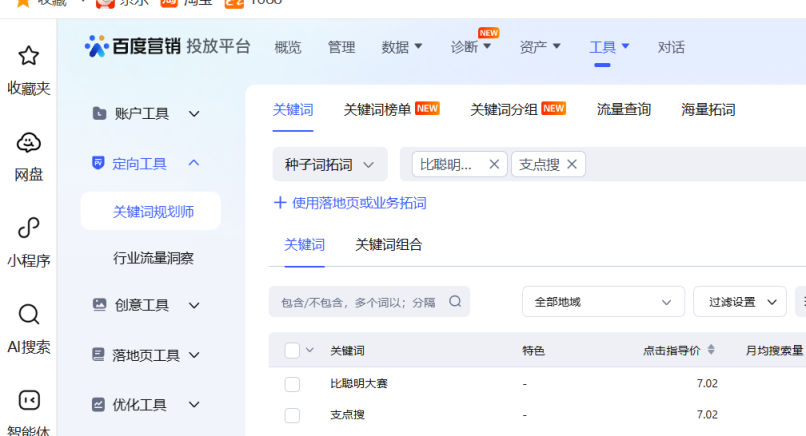Collapse the 定向工具 chevron

point(194,163)
